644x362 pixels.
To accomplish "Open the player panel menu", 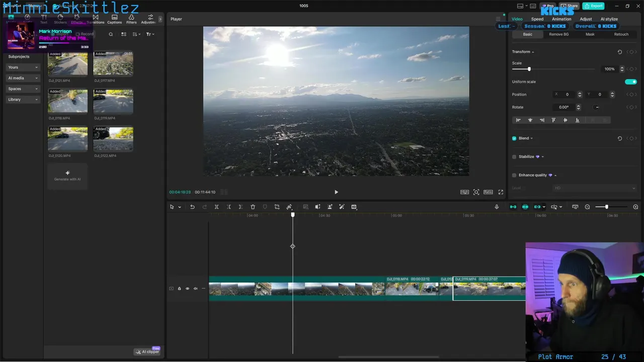I will (x=498, y=19).
